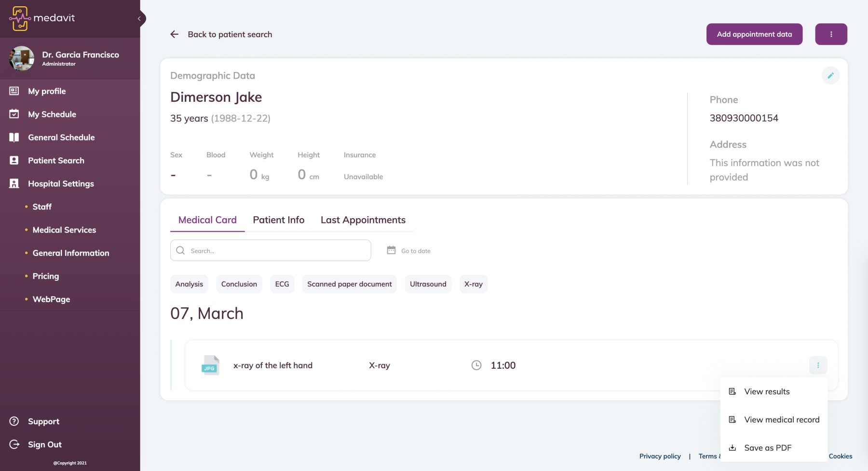Open the Privacy policy link
868x471 pixels.
[x=660, y=456]
